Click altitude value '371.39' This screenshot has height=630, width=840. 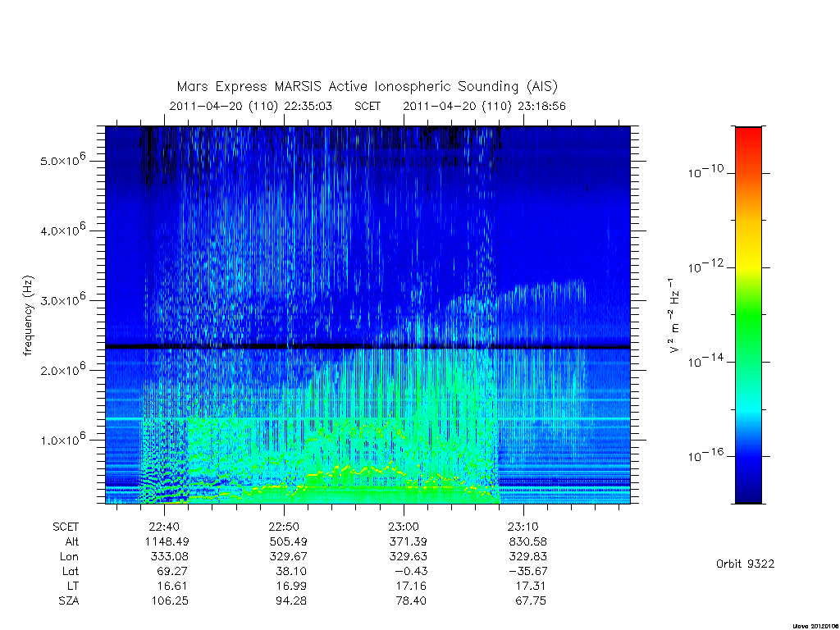coord(409,541)
